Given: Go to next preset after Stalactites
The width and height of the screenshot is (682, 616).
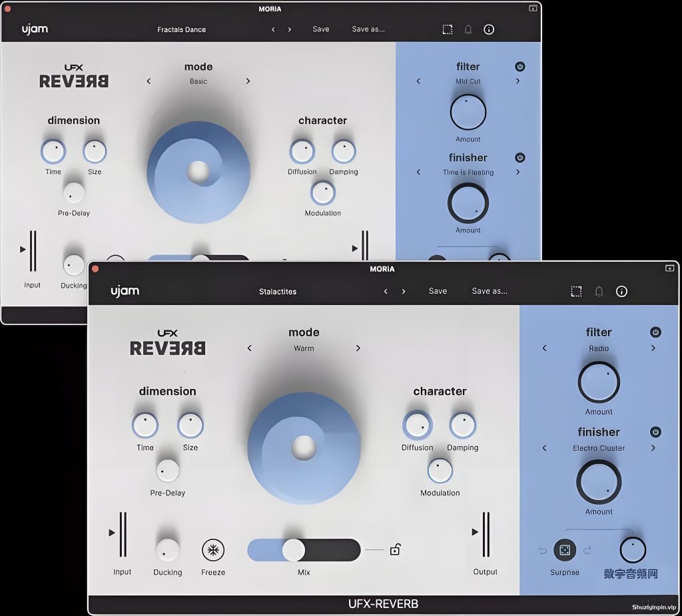Looking at the screenshot, I should tap(404, 292).
